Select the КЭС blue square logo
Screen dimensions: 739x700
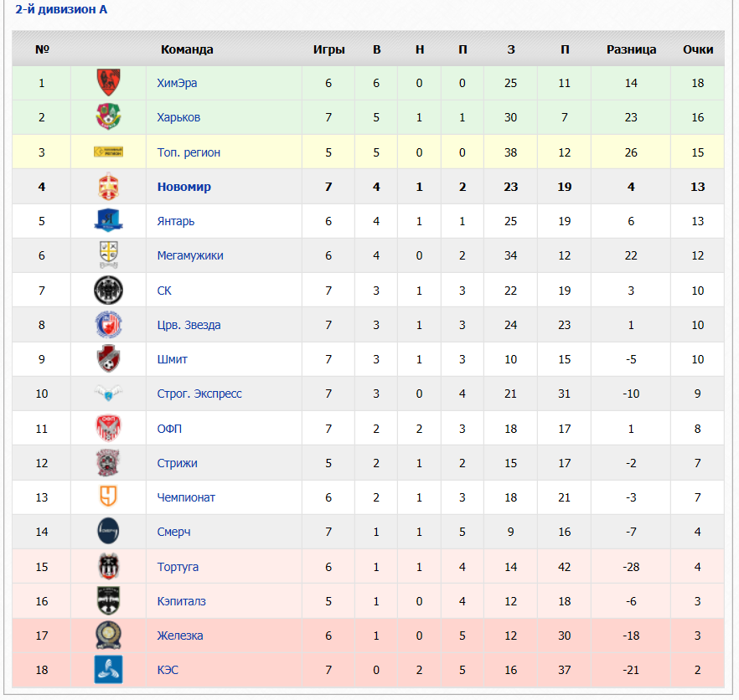(x=108, y=669)
